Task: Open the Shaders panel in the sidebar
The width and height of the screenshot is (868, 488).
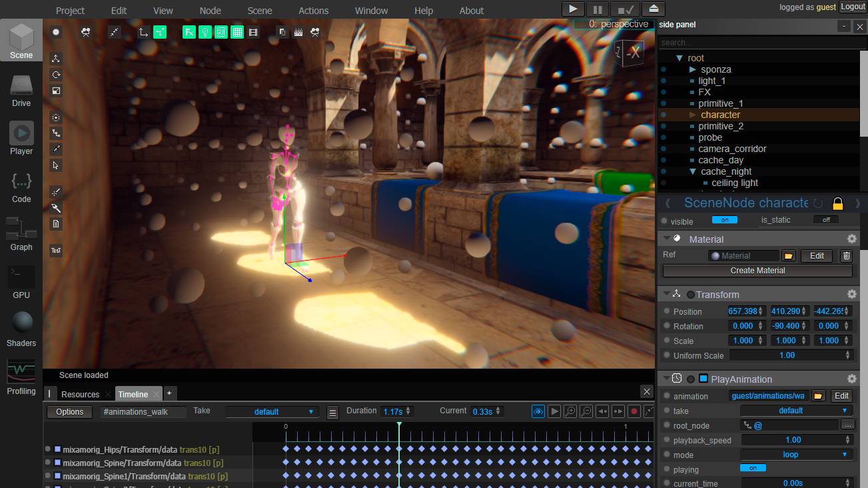Action: click(21, 328)
